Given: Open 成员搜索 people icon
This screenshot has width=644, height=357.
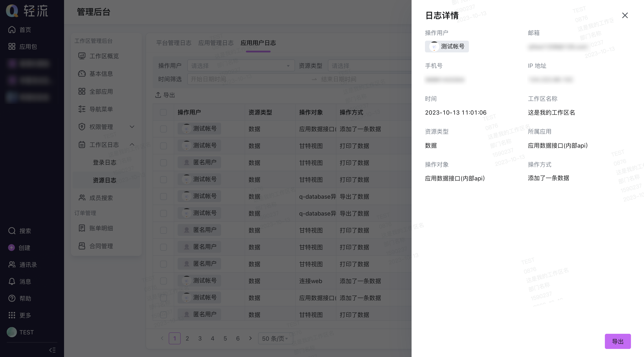Looking at the screenshot, I should pos(82,198).
